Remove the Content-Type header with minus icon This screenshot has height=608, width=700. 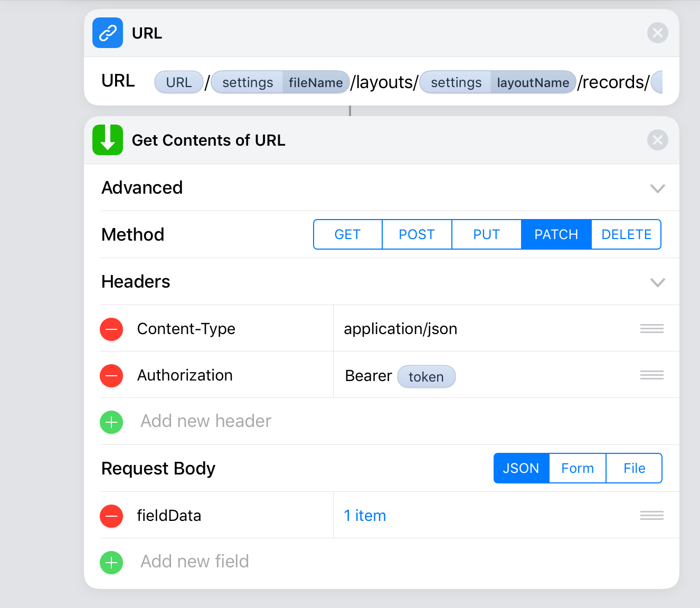(111, 329)
